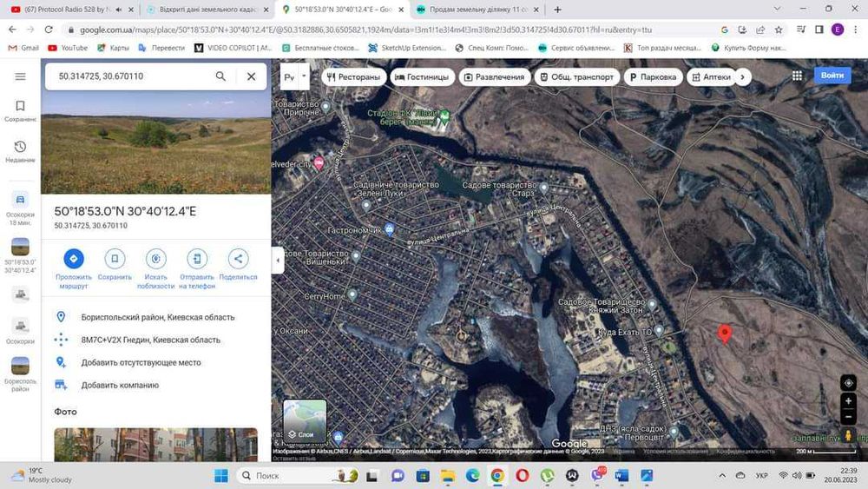Open Word from the taskbar
This screenshot has height=489, width=868.
[621, 476]
